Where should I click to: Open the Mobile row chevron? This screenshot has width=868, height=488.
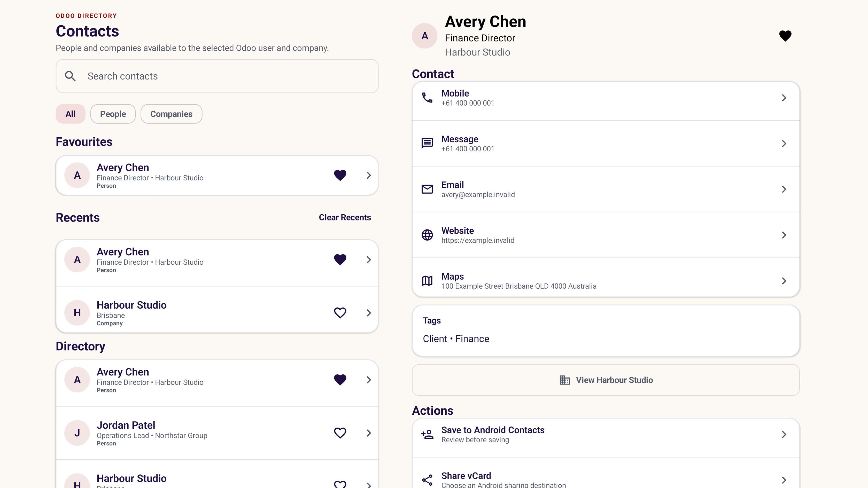[x=784, y=98]
